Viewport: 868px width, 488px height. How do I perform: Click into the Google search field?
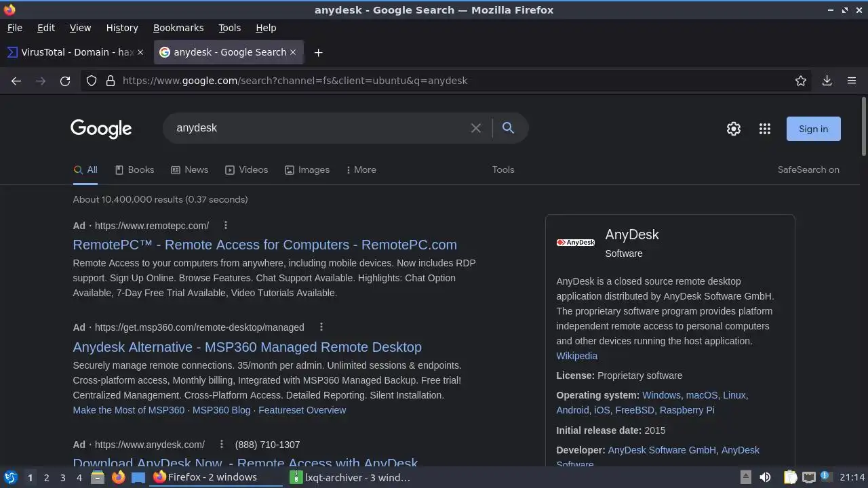319,128
